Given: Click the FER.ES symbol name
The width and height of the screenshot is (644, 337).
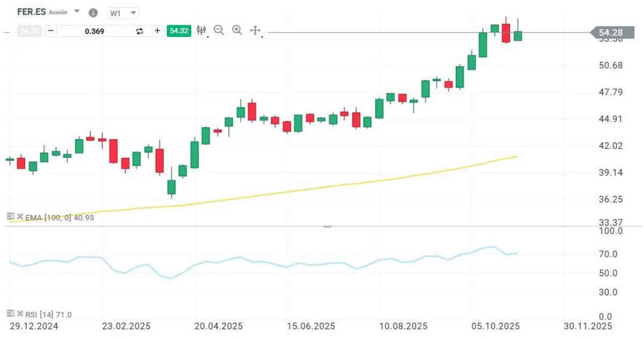Looking at the screenshot, I should [31, 12].
